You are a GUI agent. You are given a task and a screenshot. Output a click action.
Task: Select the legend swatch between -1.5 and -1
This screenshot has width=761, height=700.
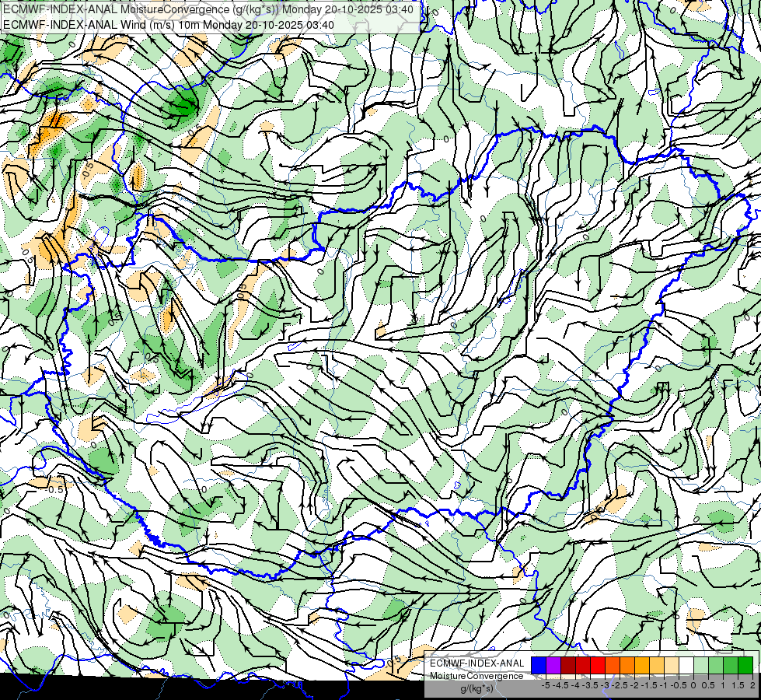657,665
